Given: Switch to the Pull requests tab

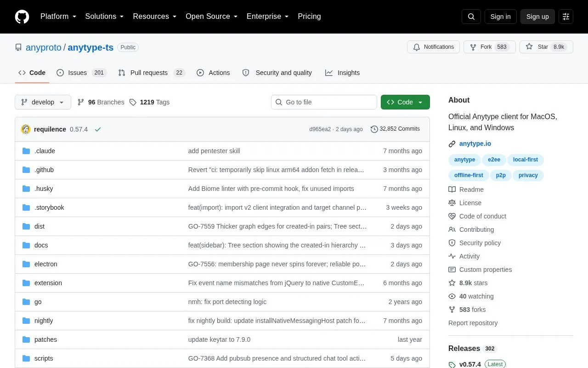Looking at the screenshot, I should [x=151, y=73].
